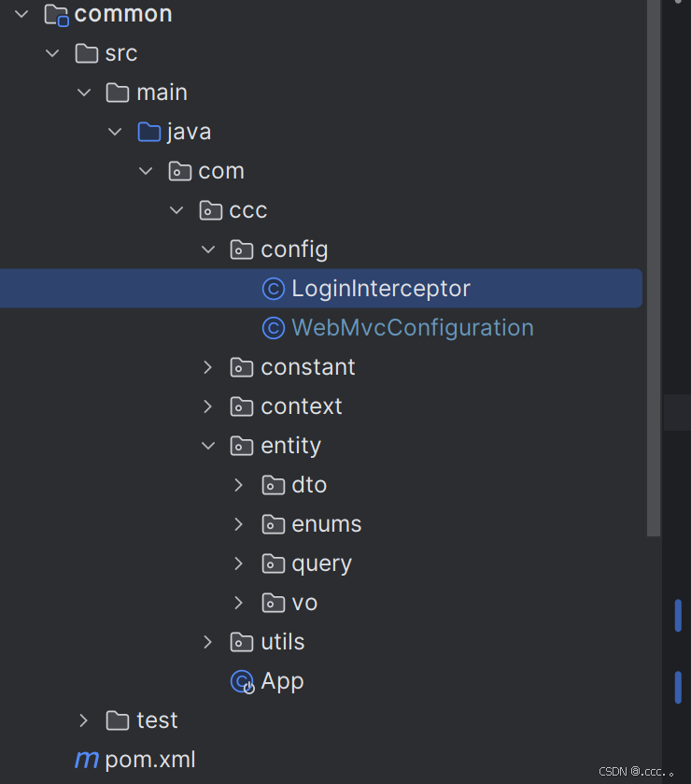Expand the constant package
This screenshot has width=691, height=784.
click(208, 367)
